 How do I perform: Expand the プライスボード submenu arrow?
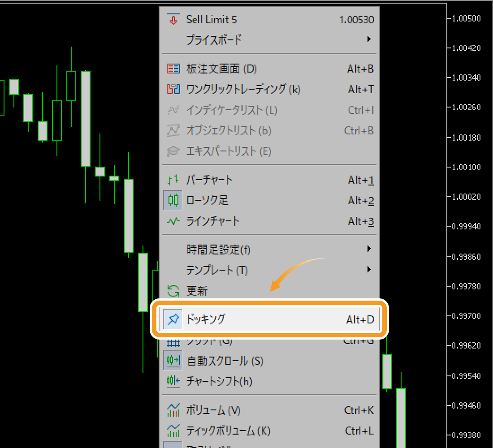pyautogui.click(x=369, y=39)
